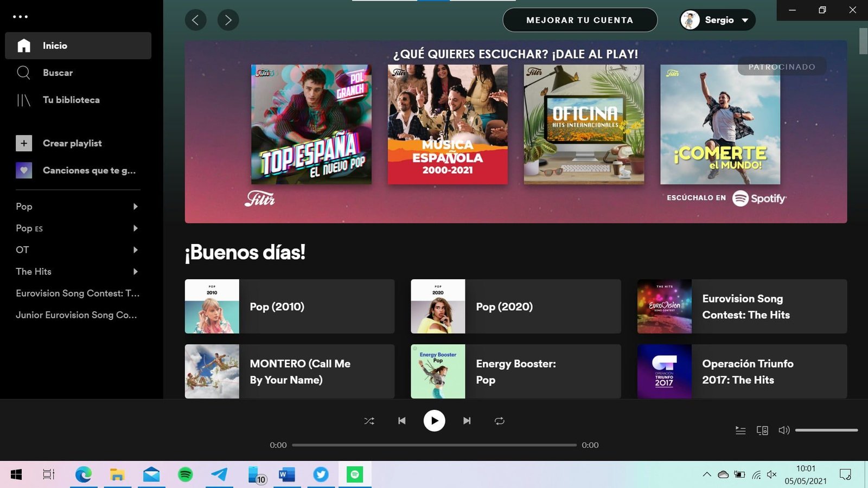Open Operación Triunfo 2017: The Hits card
Image resolution: width=868 pixels, height=488 pixels.
pos(742,371)
